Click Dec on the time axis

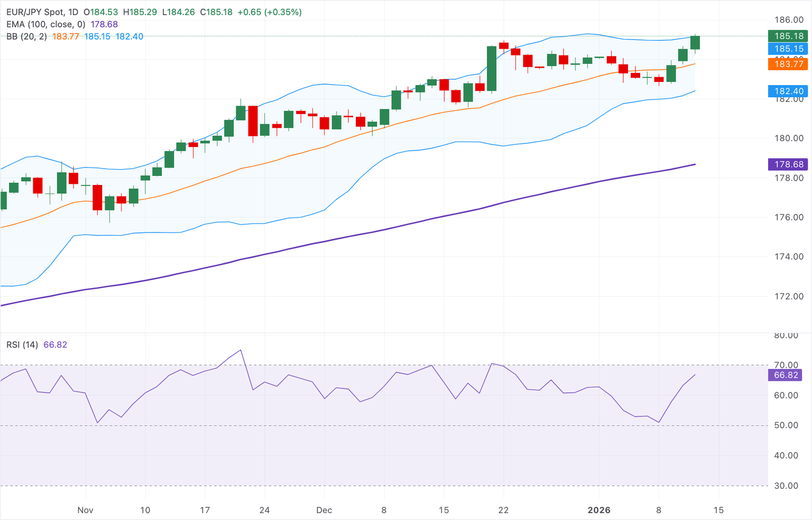click(x=324, y=510)
